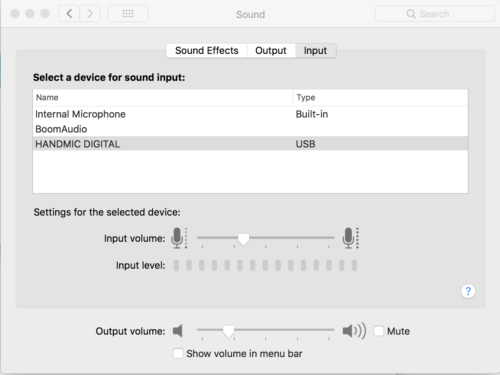Click the Type column header
Viewport: 500px width, 375px height.
click(380, 97)
